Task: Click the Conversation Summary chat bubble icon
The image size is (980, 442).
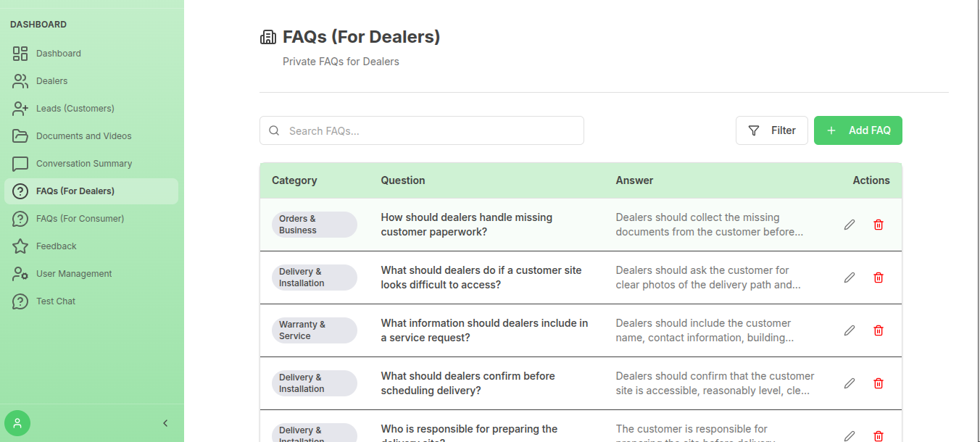Action: coord(20,164)
